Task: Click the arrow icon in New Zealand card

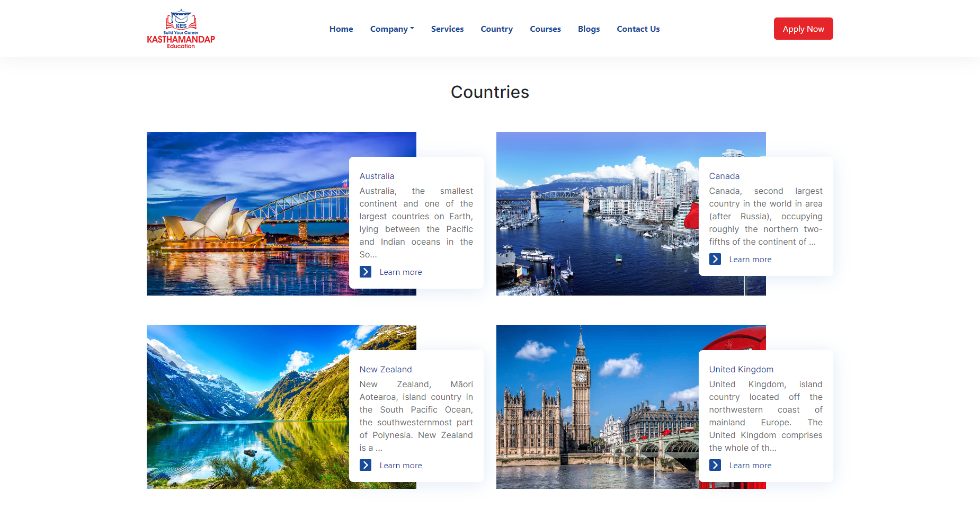Action: tap(366, 465)
